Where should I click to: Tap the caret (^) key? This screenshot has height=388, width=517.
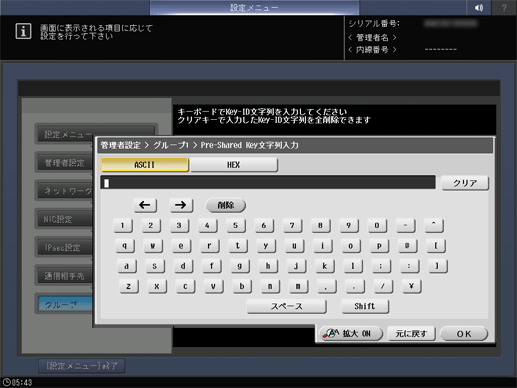click(x=434, y=226)
